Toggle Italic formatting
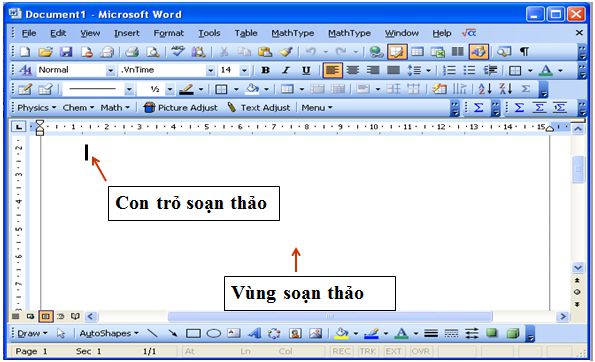The width and height of the screenshot is (595, 362). tap(286, 70)
